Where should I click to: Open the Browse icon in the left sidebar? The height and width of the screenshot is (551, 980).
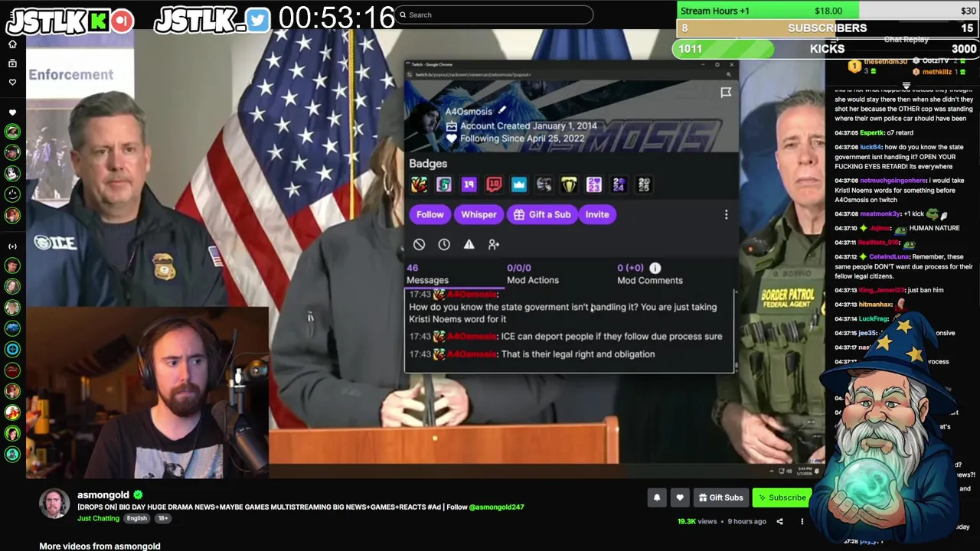[12, 63]
